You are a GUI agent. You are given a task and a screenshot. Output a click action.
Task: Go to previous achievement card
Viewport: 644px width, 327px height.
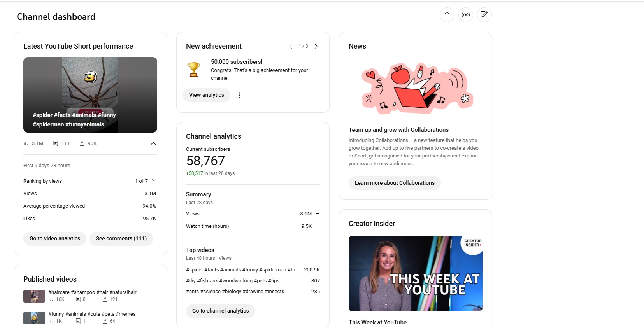click(291, 46)
